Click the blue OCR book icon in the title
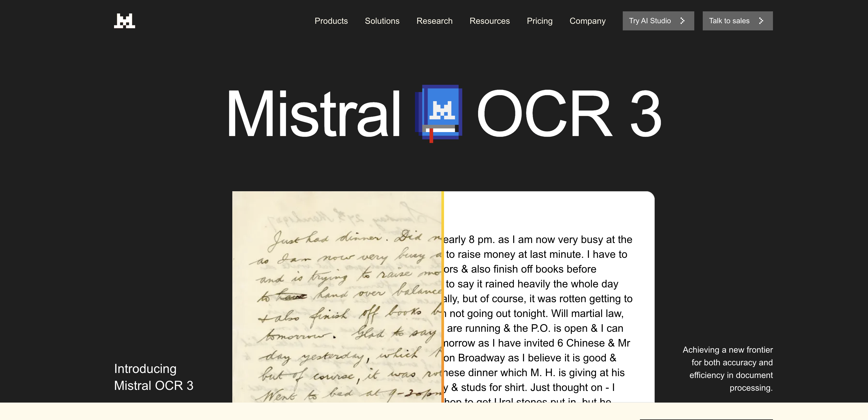 tap(439, 113)
